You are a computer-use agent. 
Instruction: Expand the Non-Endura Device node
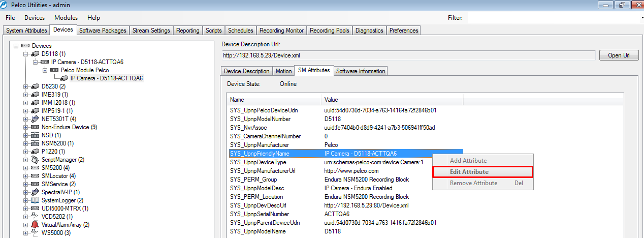tap(25, 127)
